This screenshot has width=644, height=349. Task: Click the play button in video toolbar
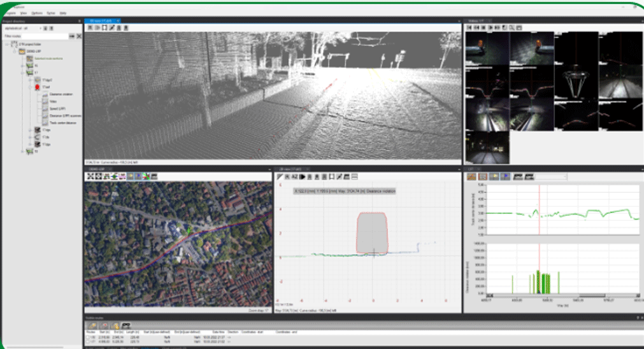pyautogui.click(x=490, y=28)
